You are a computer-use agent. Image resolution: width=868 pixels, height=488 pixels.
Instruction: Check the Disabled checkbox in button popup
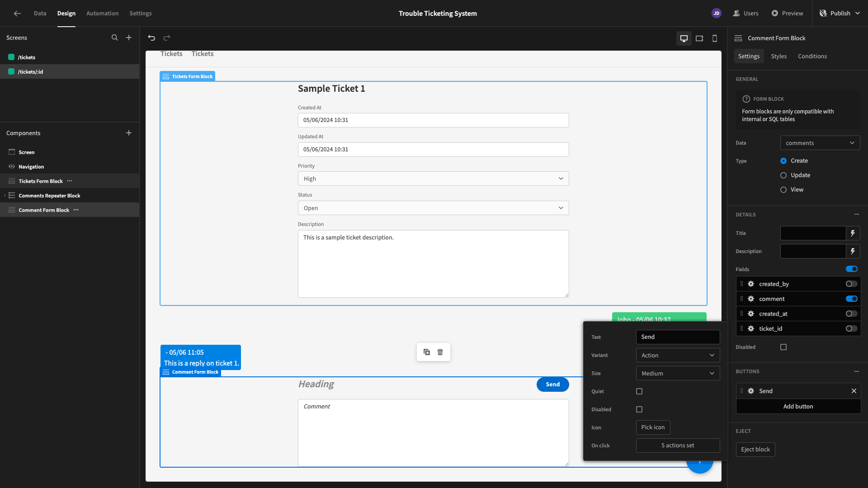(x=639, y=409)
